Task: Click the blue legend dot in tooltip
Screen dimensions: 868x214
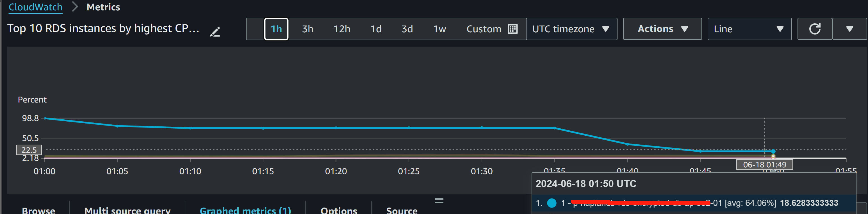Action: click(x=552, y=203)
